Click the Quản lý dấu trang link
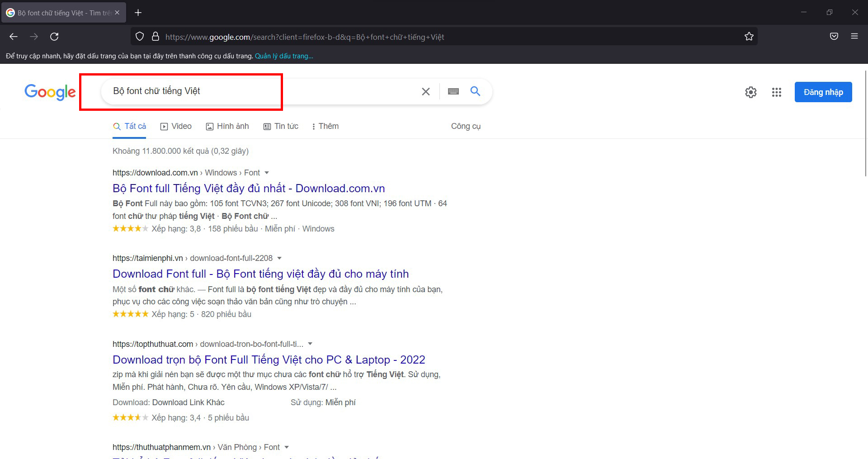Screen dimensions: 868x459 coord(284,56)
